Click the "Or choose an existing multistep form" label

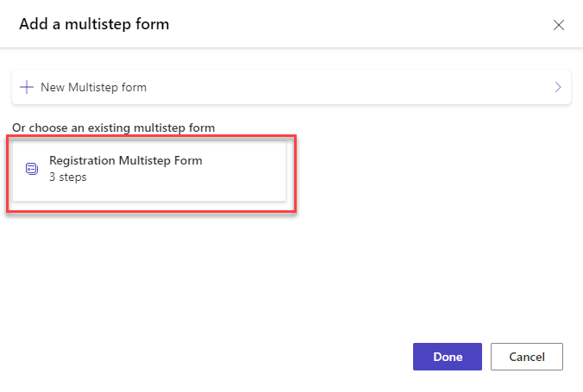pos(113,128)
